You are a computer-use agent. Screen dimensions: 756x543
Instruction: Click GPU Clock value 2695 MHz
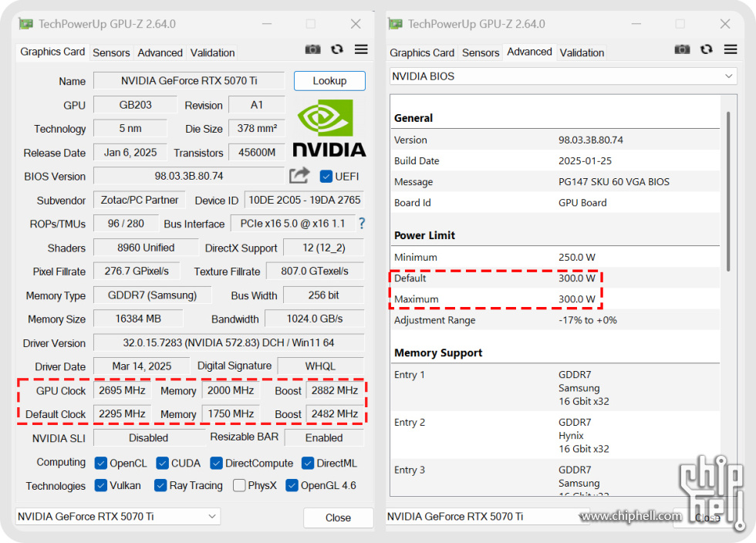pos(122,390)
